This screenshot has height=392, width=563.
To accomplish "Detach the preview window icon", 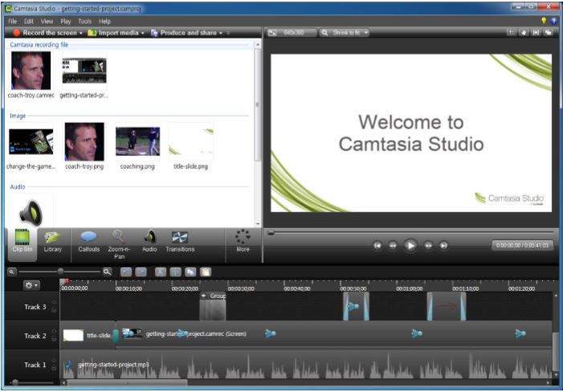I will pos(549,33).
